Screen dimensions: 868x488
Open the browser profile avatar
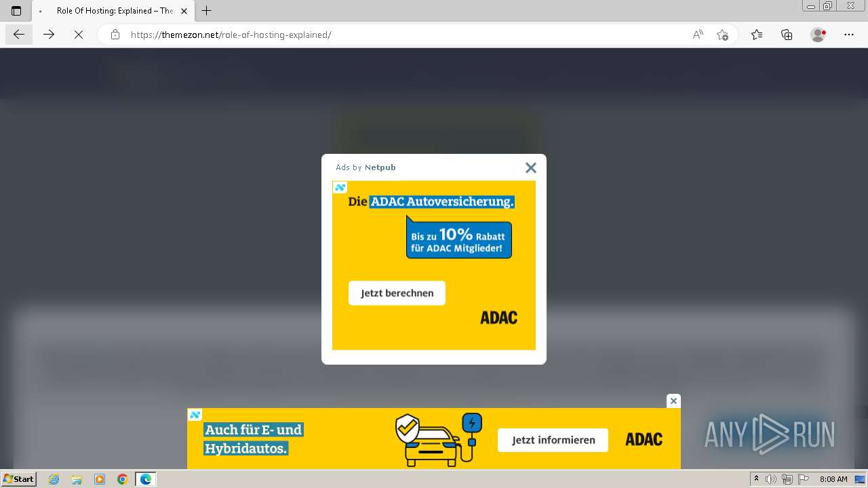[818, 35]
